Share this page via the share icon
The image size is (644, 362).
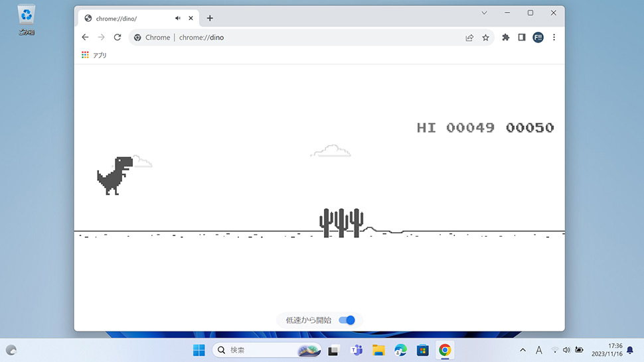(x=469, y=38)
